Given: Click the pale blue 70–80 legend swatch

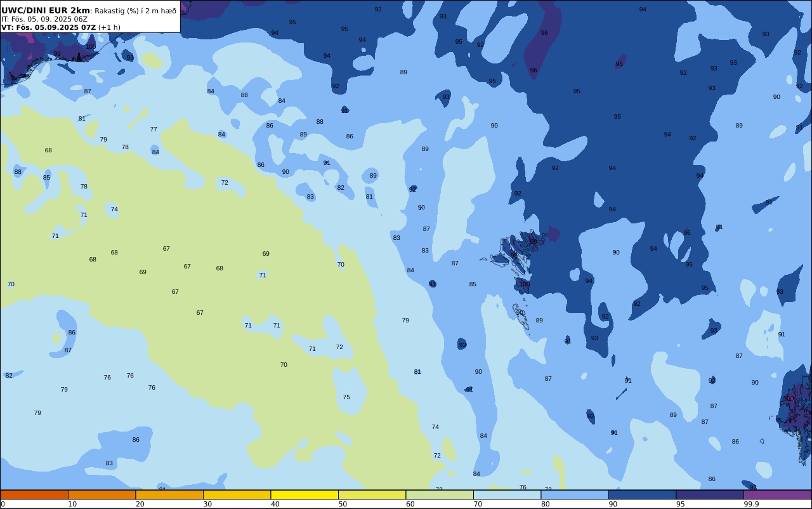Looking at the screenshot, I should pos(507,494).
